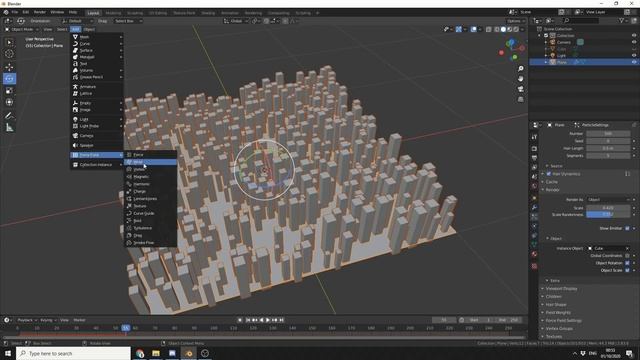Click the pan hand icon in viewport
This screenshot has width=640, height=360.
click(x=520, y=79)
